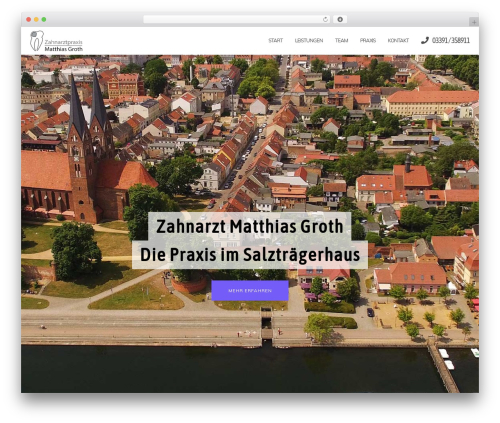Focus the browser address bar
The image size is (500, 423).
(236, 20)
